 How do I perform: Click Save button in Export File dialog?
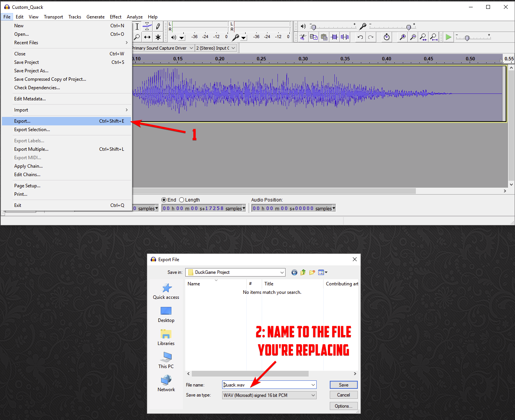pos(344,385)
